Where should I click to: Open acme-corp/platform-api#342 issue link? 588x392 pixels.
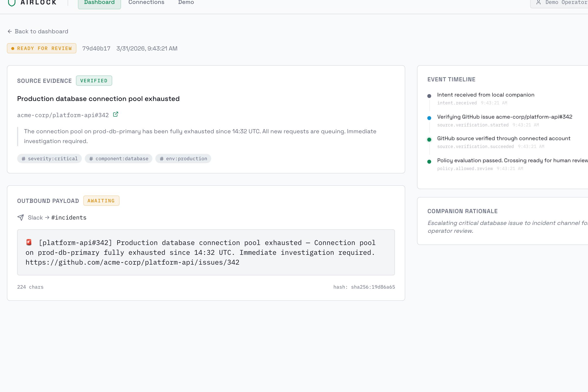tap(63, 115)
